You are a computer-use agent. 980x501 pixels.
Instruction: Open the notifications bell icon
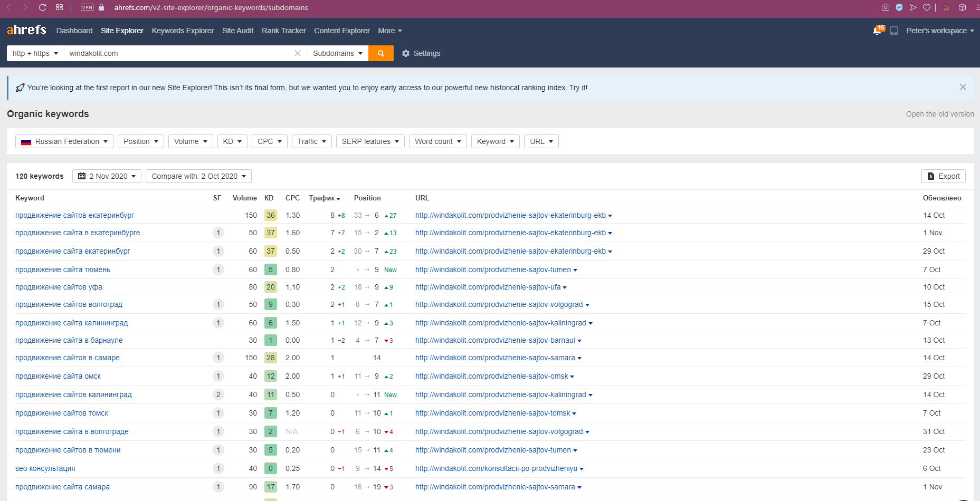pyautogui.click(x=878, y=31)
